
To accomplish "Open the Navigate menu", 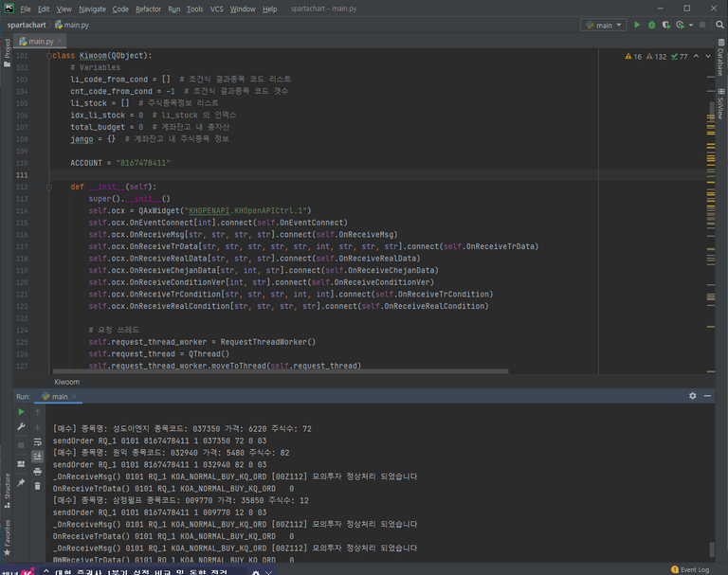I will [x=92, y=9].
